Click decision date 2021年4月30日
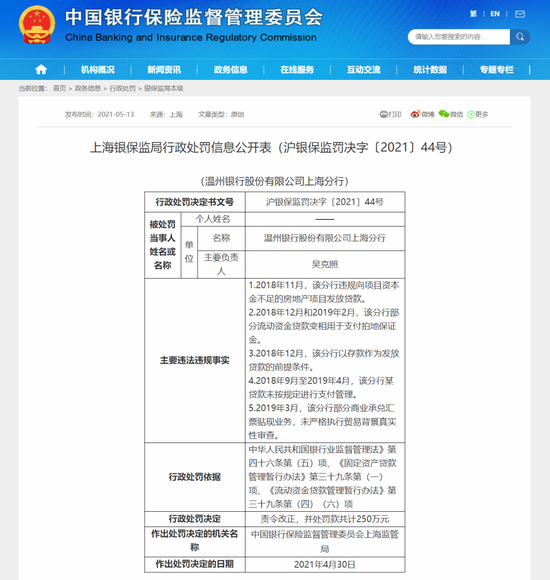 tap(325, 564)
